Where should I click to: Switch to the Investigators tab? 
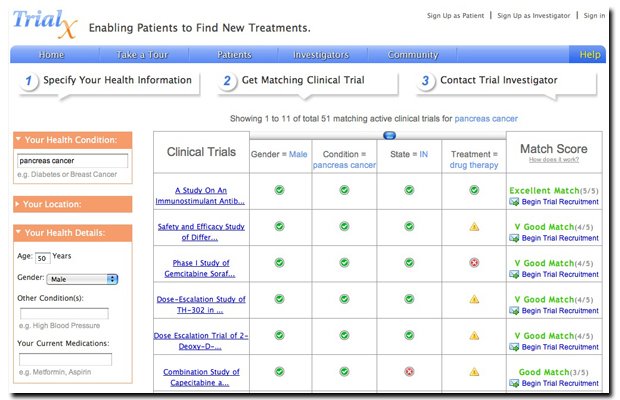(321, 55)
